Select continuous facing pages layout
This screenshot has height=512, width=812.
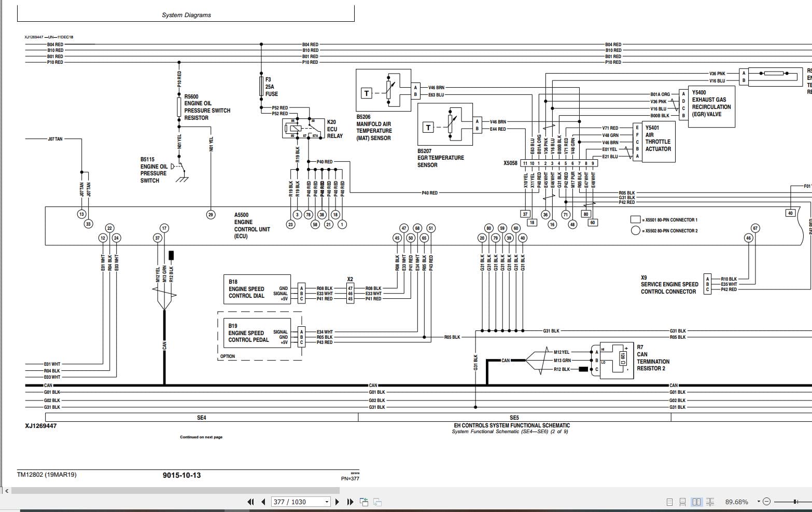pyautogui.click(x=710, y=502)
